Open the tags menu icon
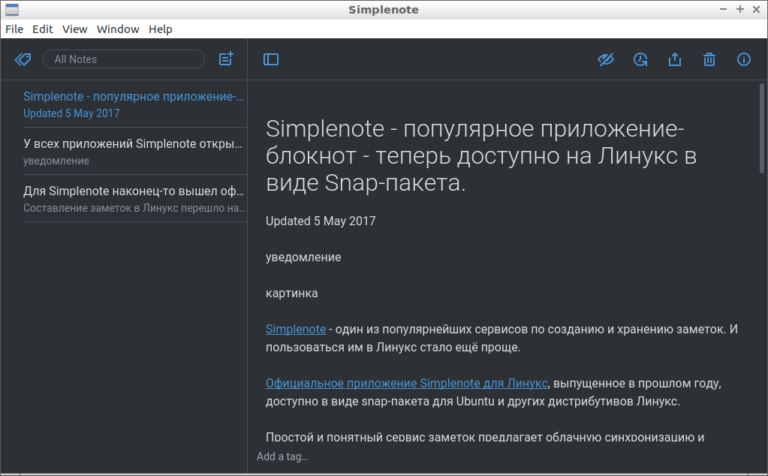 coord(23,59)
